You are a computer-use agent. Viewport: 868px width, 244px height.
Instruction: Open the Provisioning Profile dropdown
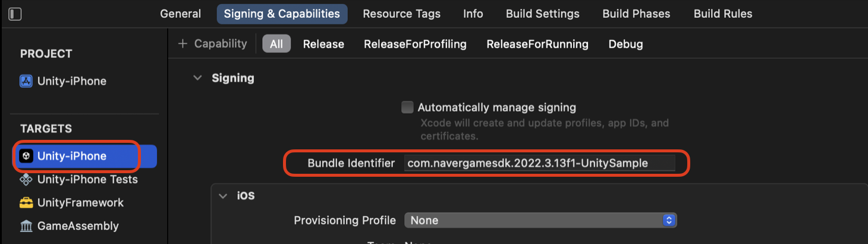[540, 220]
